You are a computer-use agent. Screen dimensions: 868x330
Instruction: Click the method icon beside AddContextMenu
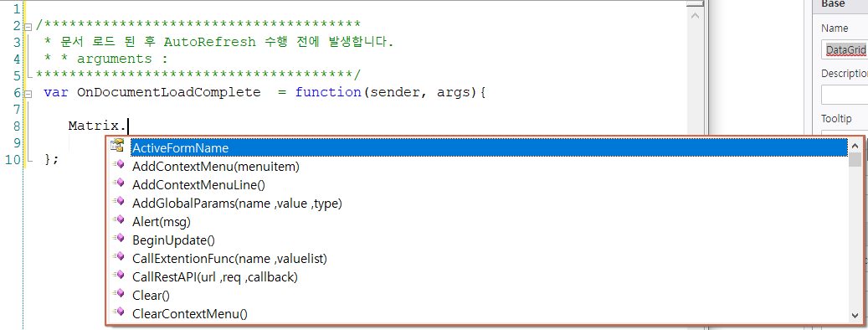[117, 165]
